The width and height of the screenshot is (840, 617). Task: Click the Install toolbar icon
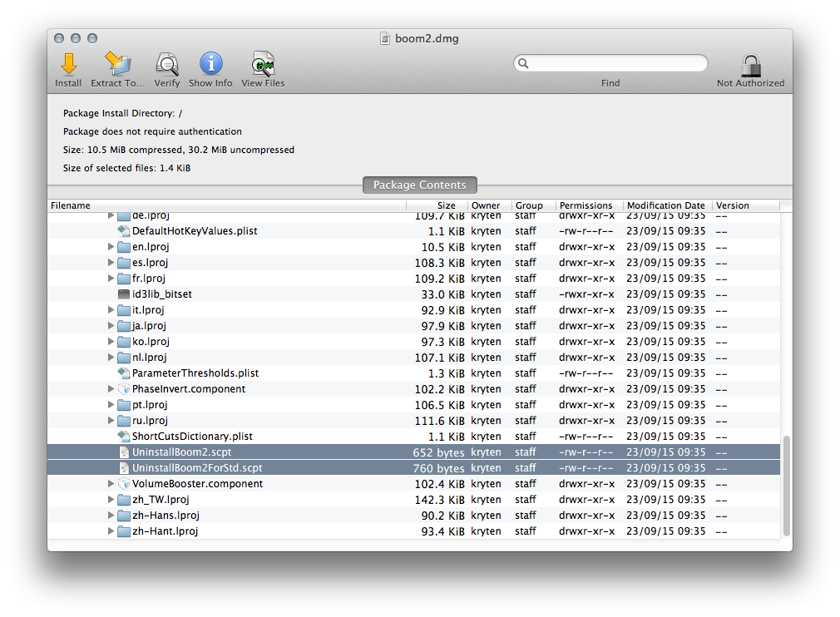(68, 64)
